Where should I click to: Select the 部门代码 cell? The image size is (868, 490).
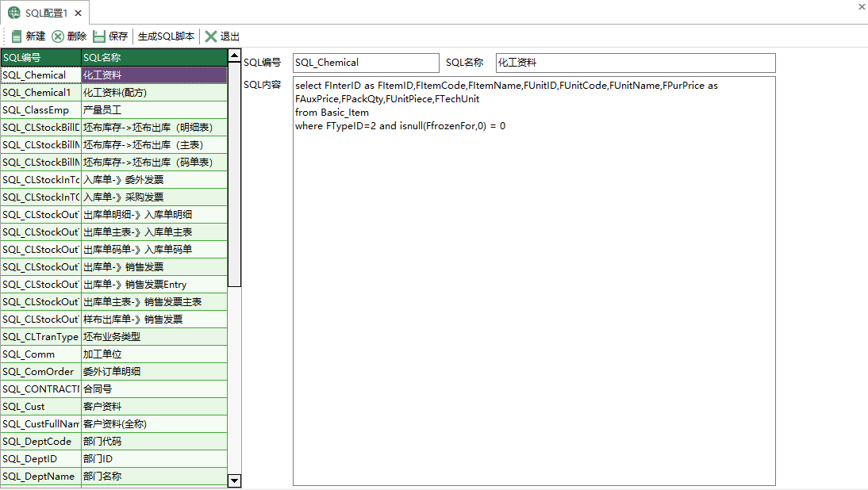click(155, 442)
